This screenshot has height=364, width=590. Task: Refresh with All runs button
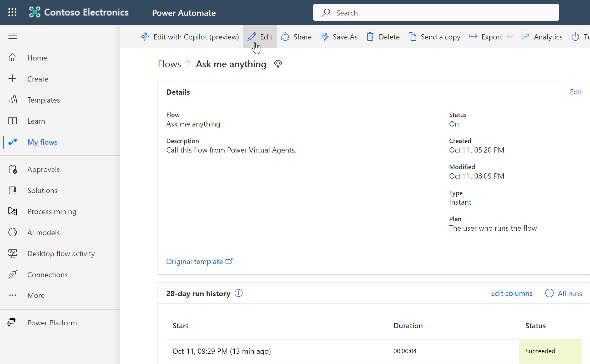pyautogui.click(x=564, y=293)
